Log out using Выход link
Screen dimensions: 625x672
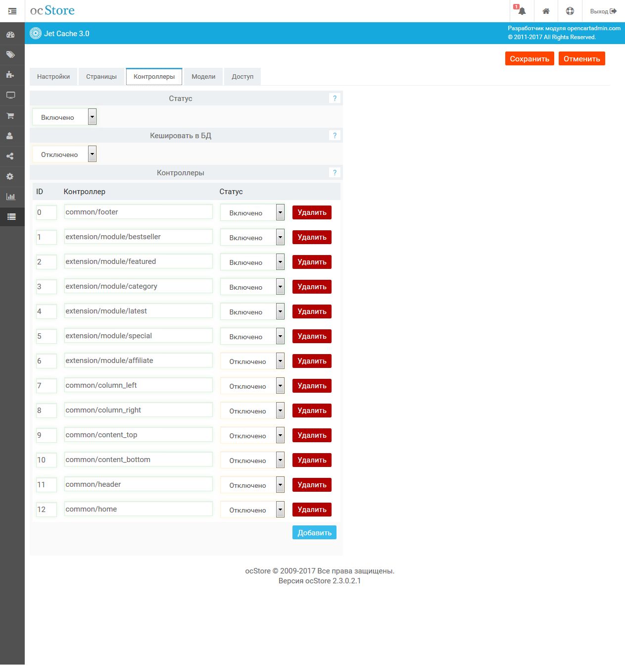(x=603, y=11)
